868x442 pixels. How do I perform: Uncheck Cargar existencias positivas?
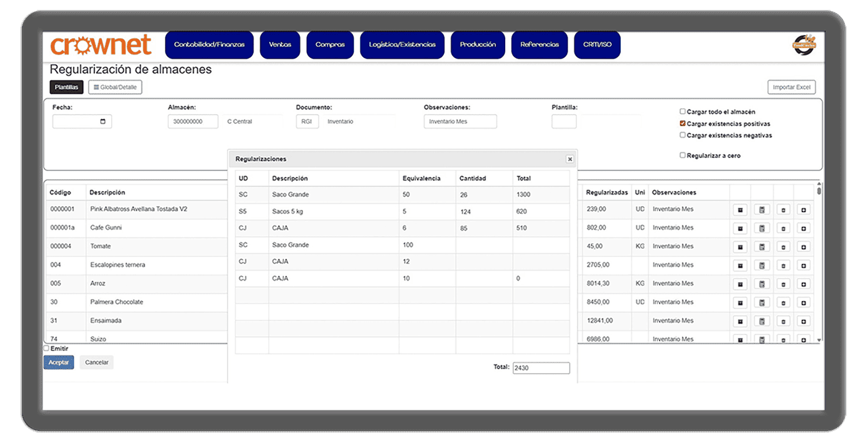point(683,123)
